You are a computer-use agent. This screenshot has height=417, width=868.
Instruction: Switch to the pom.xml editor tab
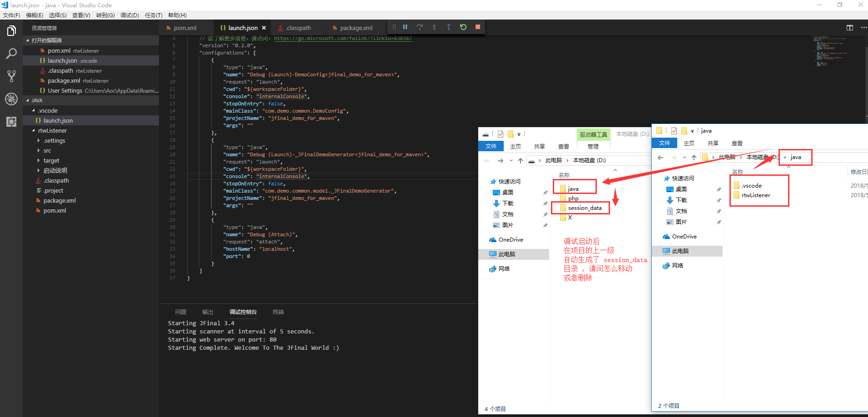[185, 28]
